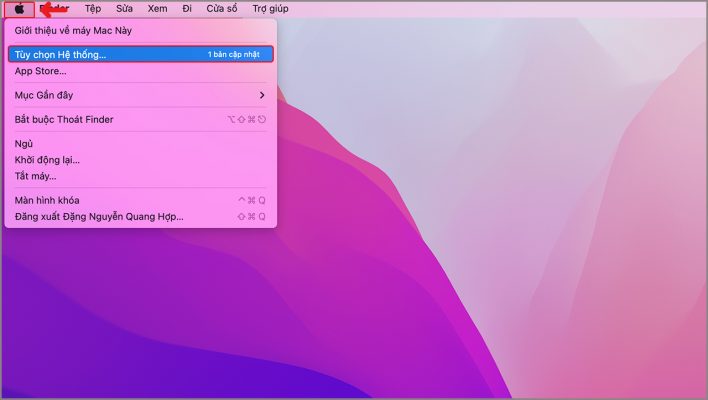The image size is (708, 400).
Task: Open the Đi menu
Action: pyautogui.click(x=187, y=9)
